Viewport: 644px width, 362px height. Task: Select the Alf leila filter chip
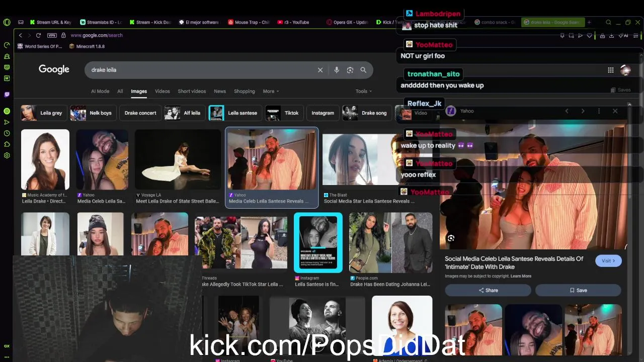[x=185, y=113]
